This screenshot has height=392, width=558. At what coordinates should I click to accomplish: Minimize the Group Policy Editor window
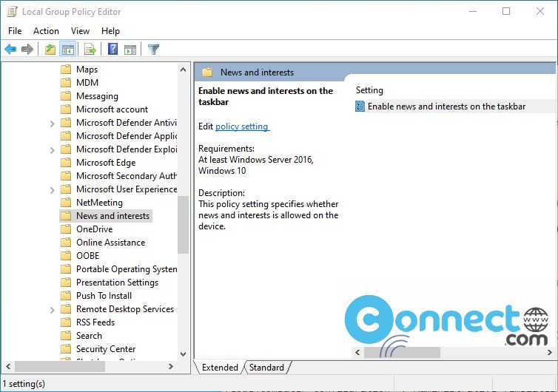(473, 11)
